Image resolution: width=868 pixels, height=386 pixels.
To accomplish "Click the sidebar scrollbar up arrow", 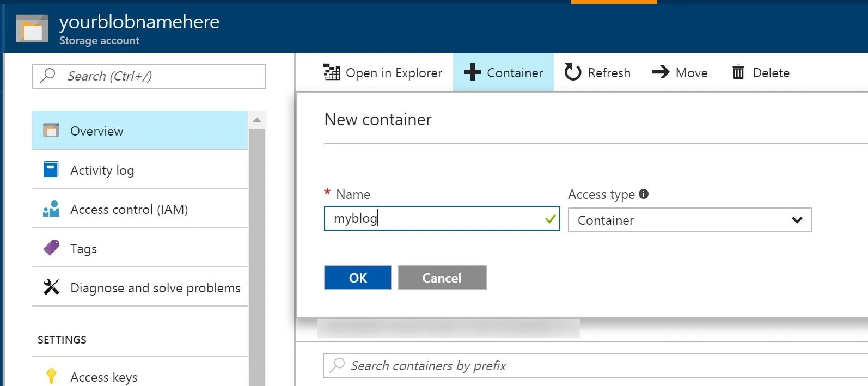I will coord(257,120).
